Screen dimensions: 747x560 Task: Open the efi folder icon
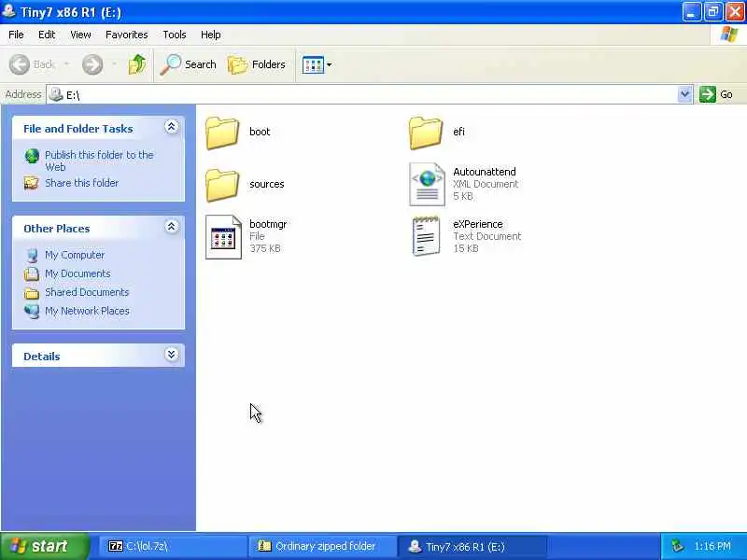[426, 133]
